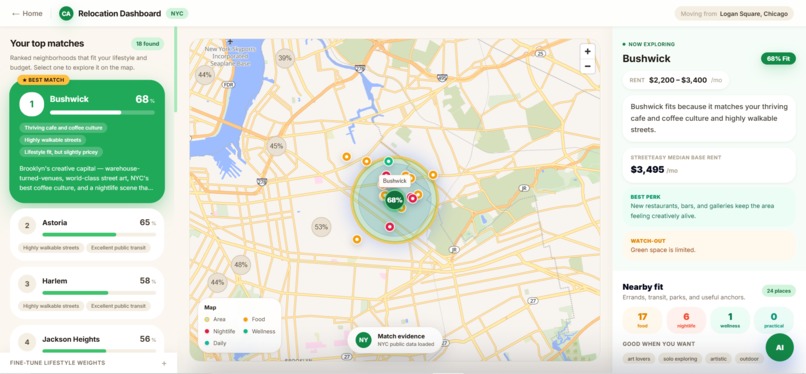Viewport: 806px width, 374px height.
Task: Click the 24 places badge
Action: (778, 291)
